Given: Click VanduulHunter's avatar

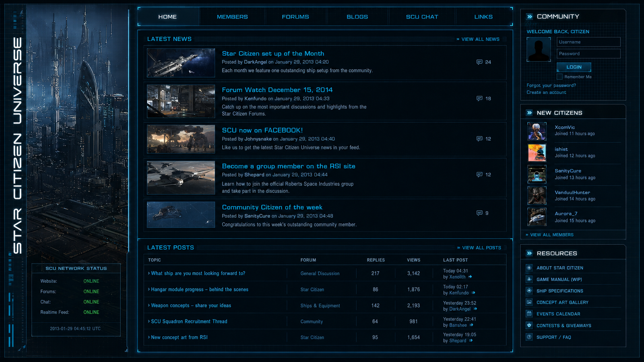Looking at the screenshot, I should point(537,196).
